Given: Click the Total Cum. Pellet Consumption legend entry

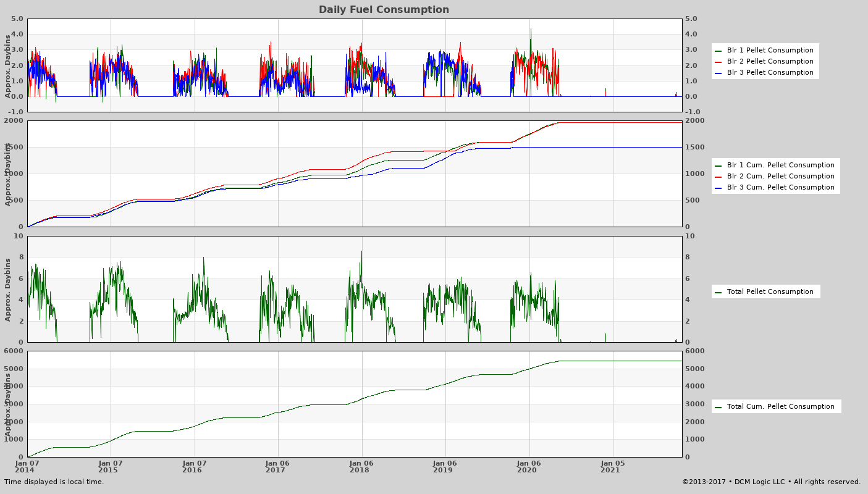Looking at the screenshot, I should (780, 407).
